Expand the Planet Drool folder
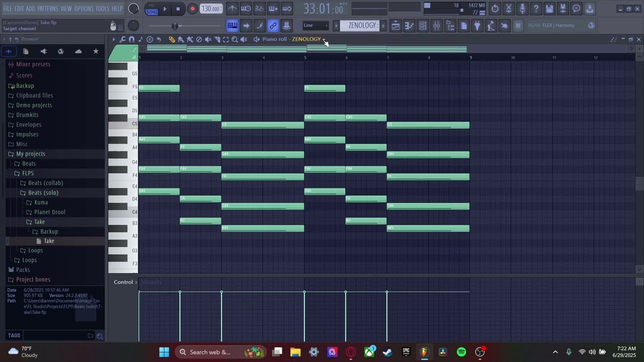The image size is (644, 362). click(46, 212)
